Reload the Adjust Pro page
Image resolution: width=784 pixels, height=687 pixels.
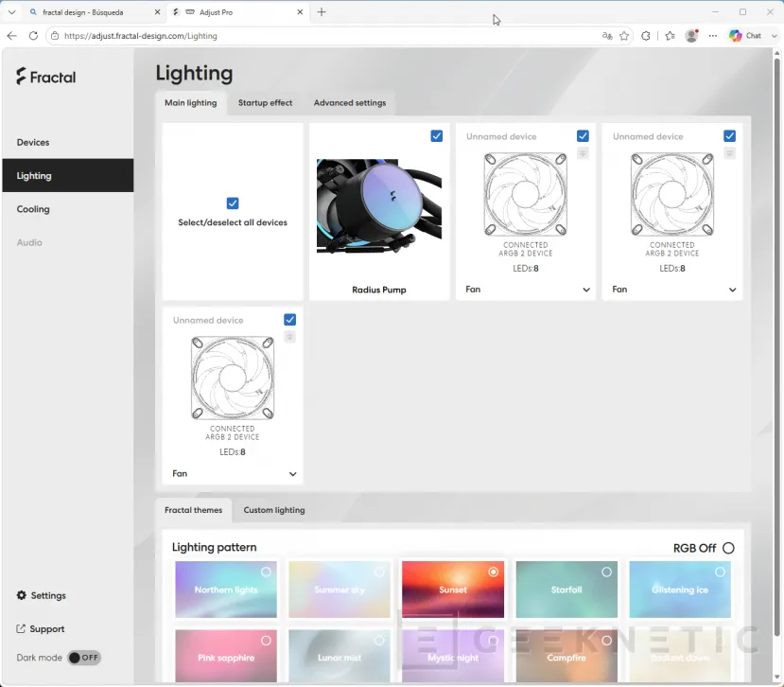click(x=33, y=36)
